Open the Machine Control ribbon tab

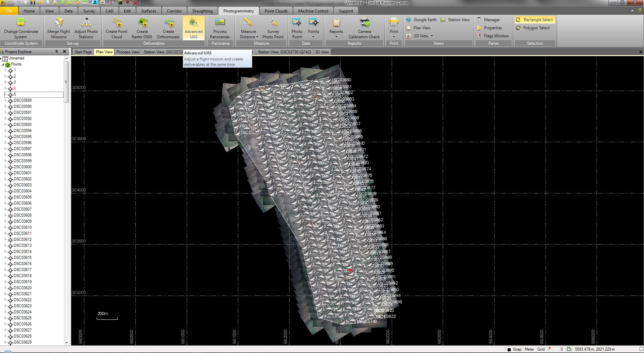313,11
